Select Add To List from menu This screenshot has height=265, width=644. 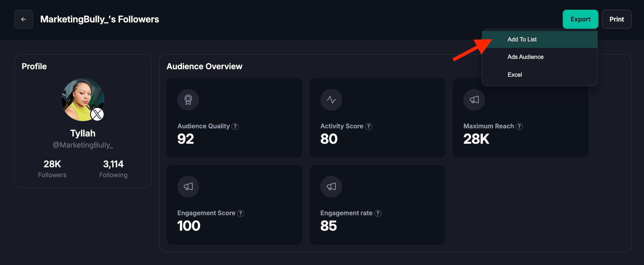pyautogui.click(x=522, y=39)
